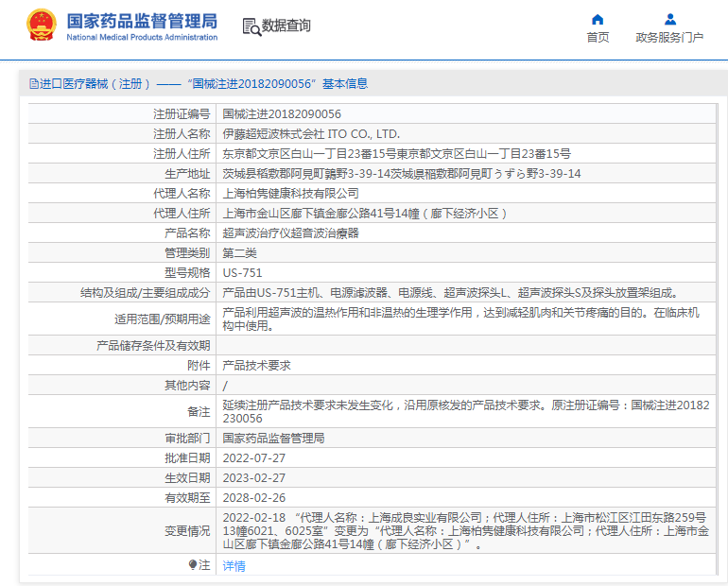
Task: Click the 管理类别 row label
Action: coord(187,253)
